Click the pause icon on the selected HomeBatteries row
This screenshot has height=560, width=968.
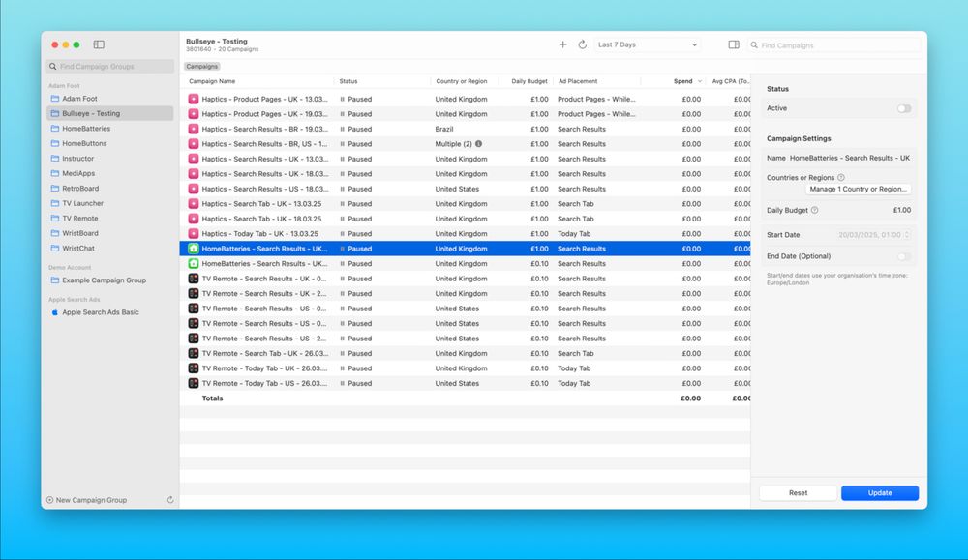tap(342, 249)
